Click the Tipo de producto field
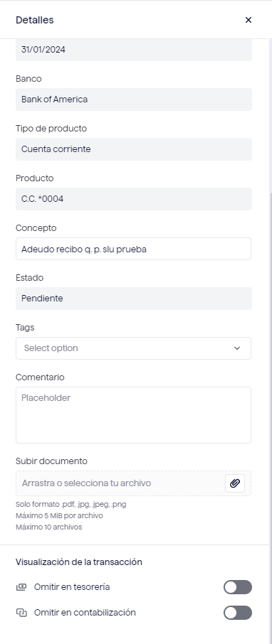Image resolution: width=272 pixels, height=644 pixels. (134, 149)
